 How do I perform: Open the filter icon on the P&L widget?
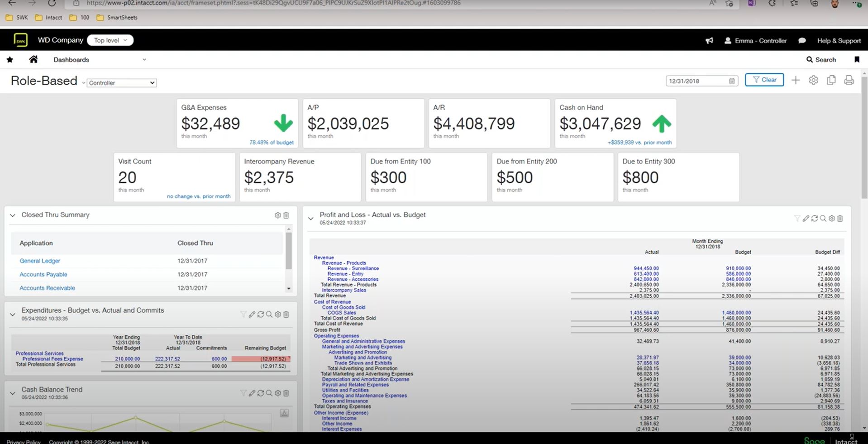[797, 218]
